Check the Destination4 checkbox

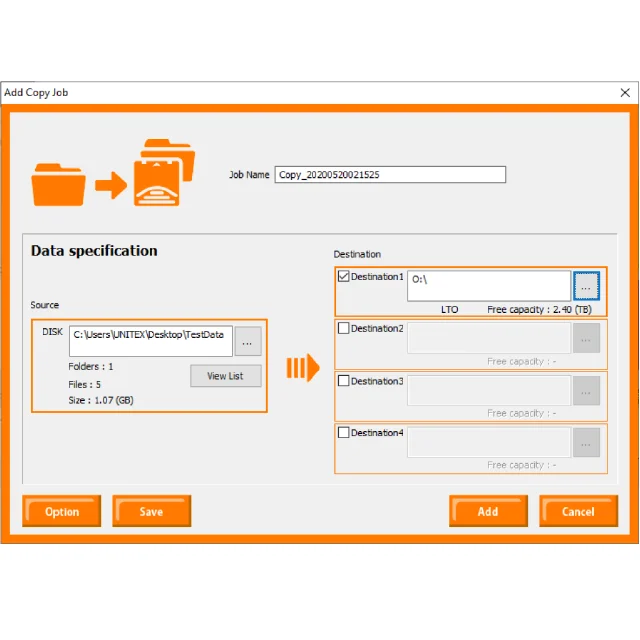[344, 433]
